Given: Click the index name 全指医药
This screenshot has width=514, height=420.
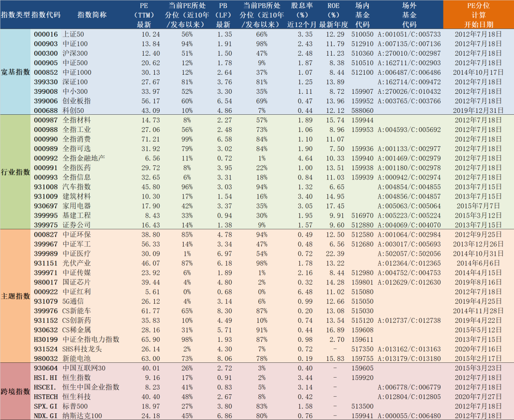Looking at the screenshot, I should tap(76, 168).
